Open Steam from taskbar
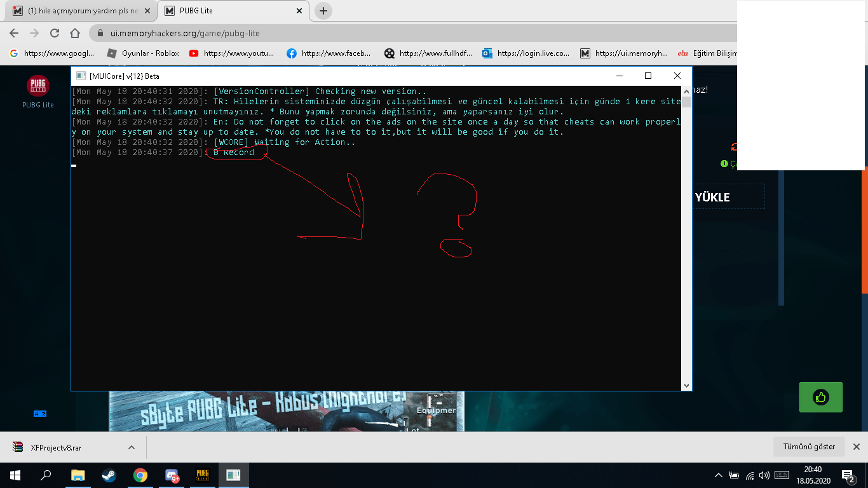This screenshot has height=488, width=868. (x=109, y=475)
